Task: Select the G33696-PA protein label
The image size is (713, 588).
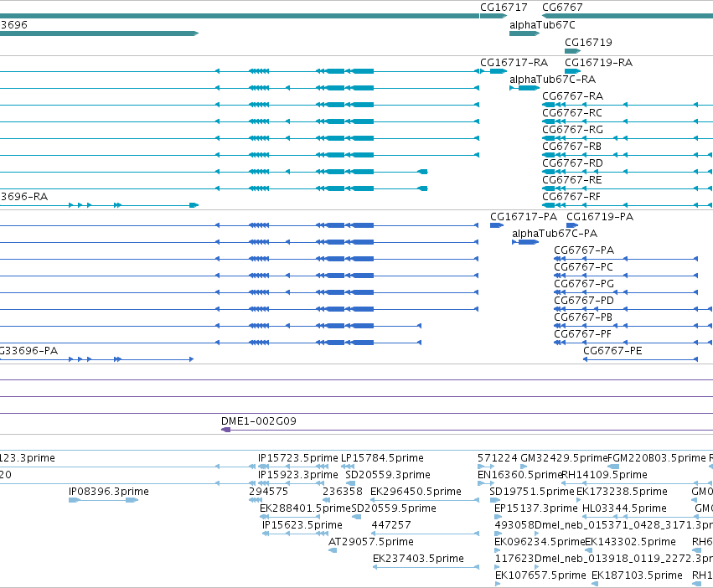Action: click(x=29, y=351)
